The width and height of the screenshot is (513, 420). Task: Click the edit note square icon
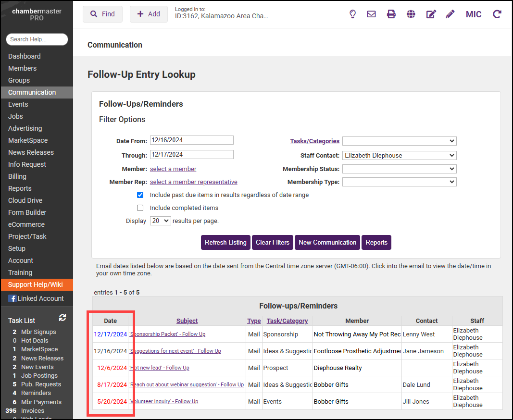pos(431,14)
